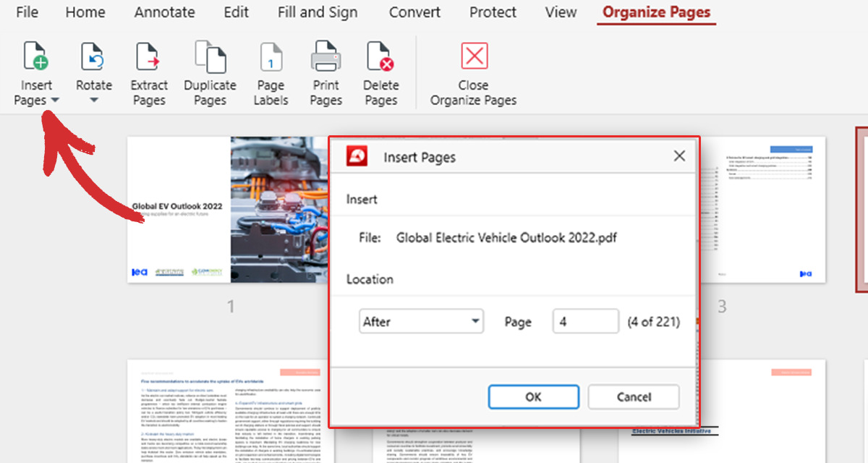Open the Rotate dropdown arrow
The image size is (868, 463).
click(x=93, y=101)
